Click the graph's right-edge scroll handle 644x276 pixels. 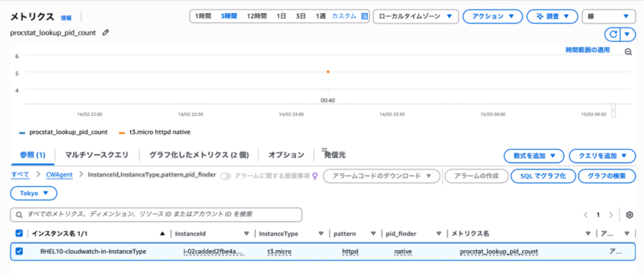(x=614, y=111)
